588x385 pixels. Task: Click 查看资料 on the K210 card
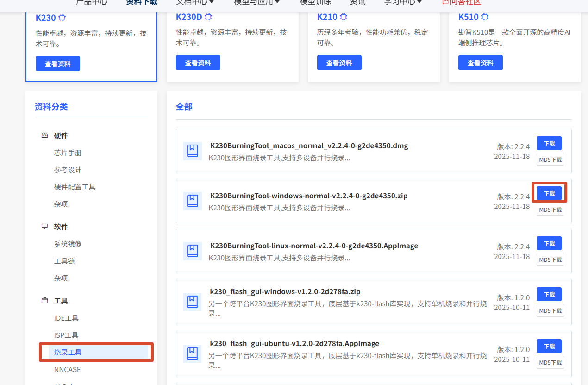click(x=339, y=63)
